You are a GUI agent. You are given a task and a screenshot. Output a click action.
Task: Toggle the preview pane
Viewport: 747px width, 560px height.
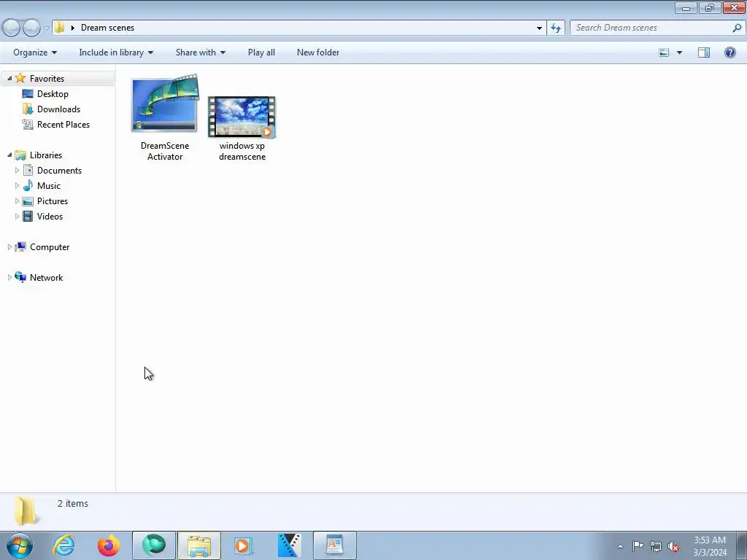coord(704,52)
